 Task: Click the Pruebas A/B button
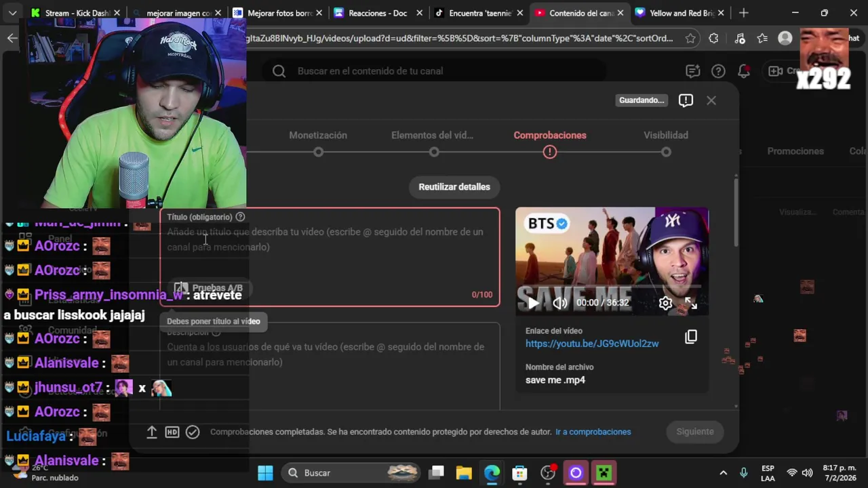[209, 288]
